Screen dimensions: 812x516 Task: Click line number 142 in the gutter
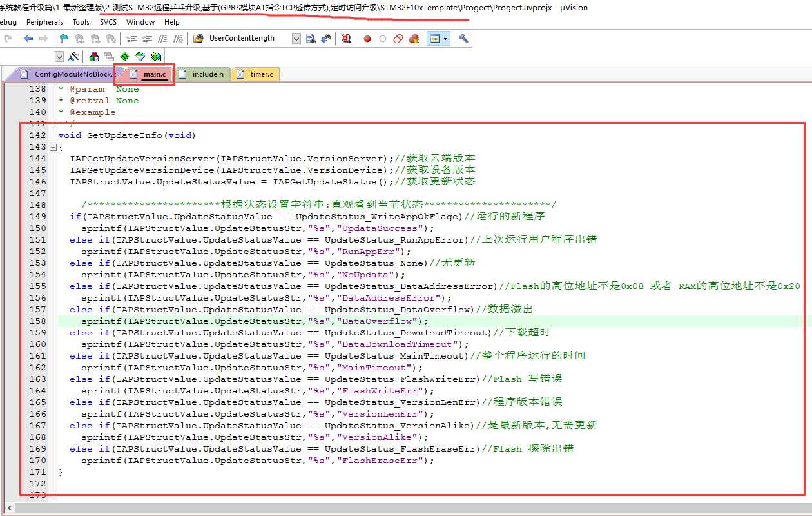coord(38,135)
